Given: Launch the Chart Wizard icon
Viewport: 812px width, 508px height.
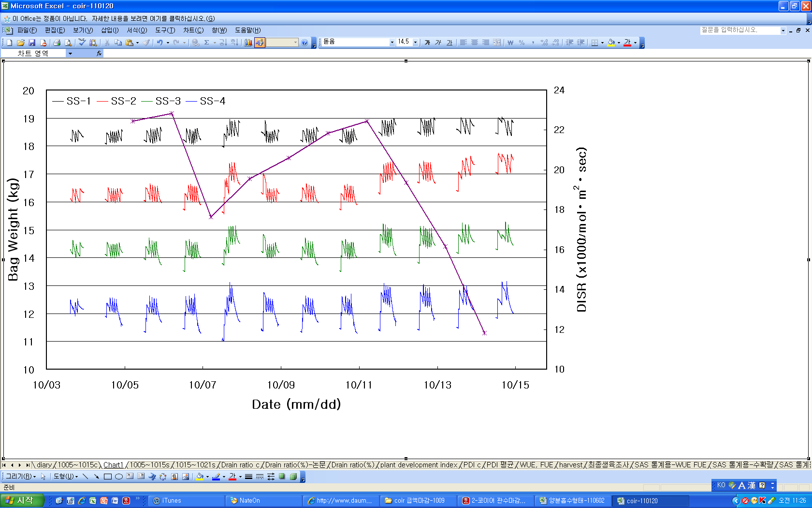Looking at the screenshot, I should coord(248,43).
